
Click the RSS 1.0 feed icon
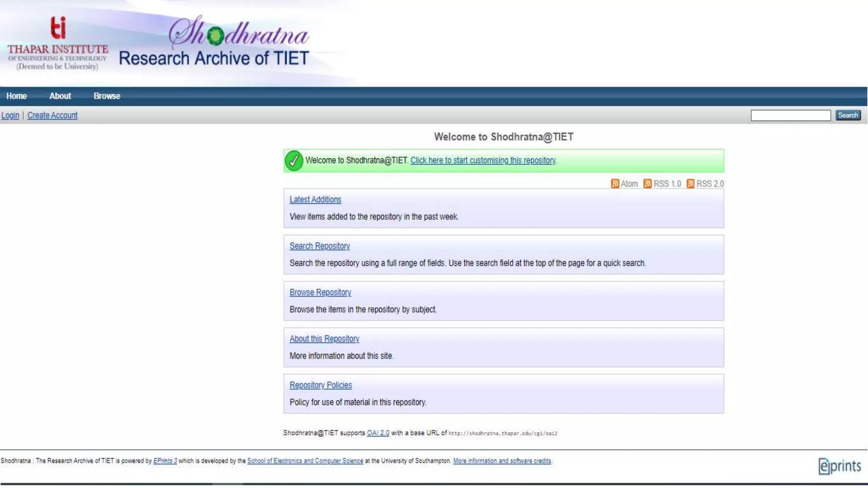pyautogui.click(x=647, y=183)
